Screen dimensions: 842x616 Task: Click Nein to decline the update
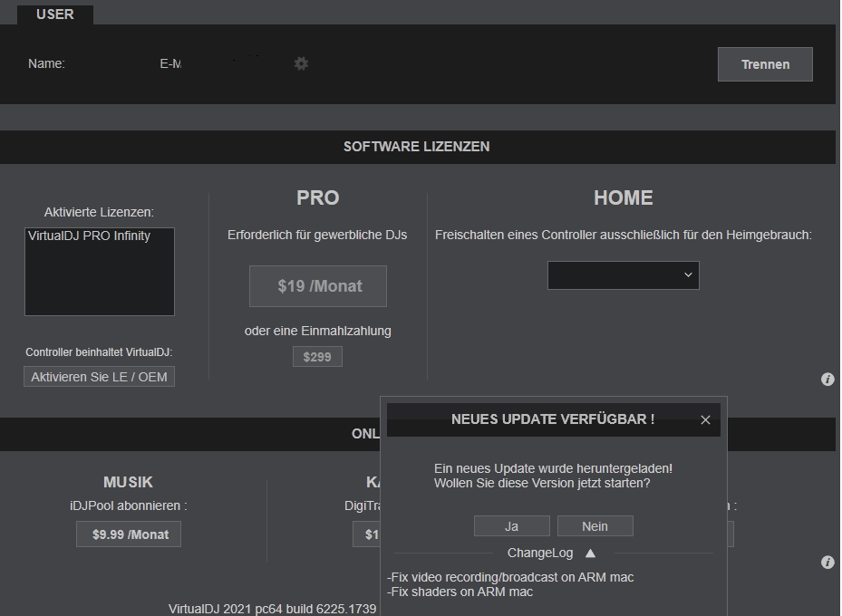[595, 525]
